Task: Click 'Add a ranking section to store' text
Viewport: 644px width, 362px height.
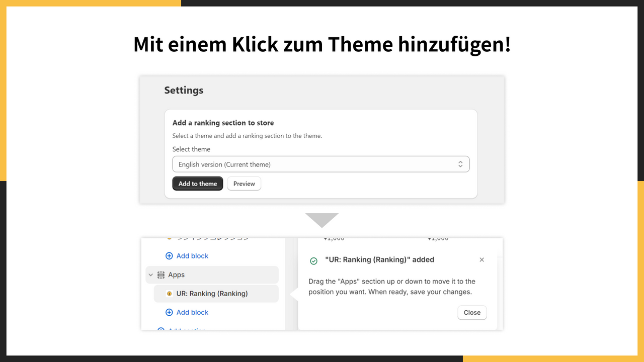Action: [223, 123]
